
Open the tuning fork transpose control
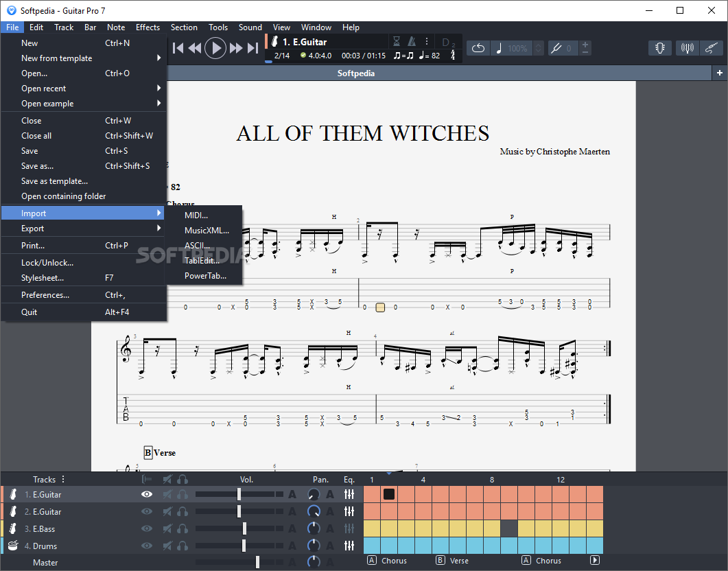[556, 48]
